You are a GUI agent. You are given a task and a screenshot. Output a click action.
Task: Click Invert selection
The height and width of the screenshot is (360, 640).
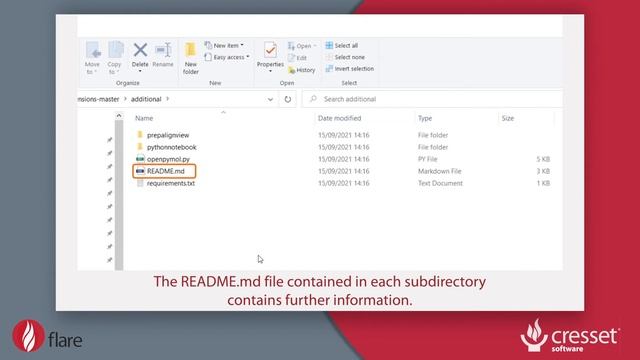[x=350, y=69]
